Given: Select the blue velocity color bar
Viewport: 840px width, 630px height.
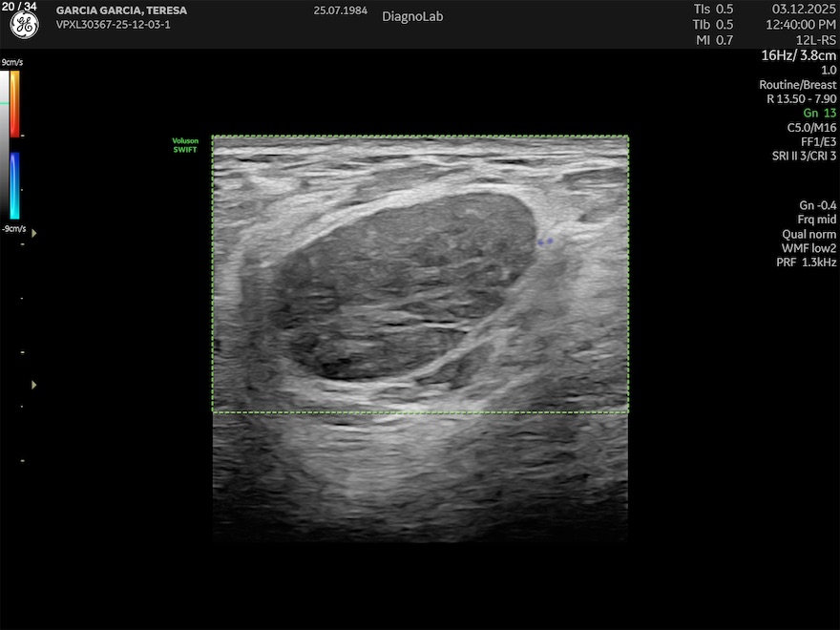Looking at the screenshot, I should click(x=15, y=186).
